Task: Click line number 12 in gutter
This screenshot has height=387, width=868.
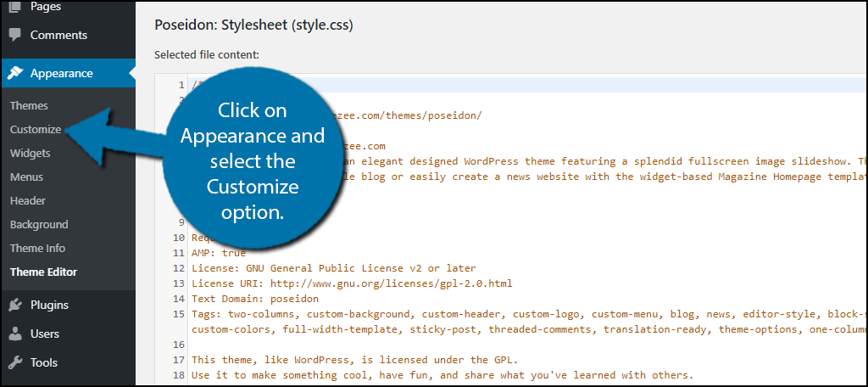Action: click(x=178, y=268)
